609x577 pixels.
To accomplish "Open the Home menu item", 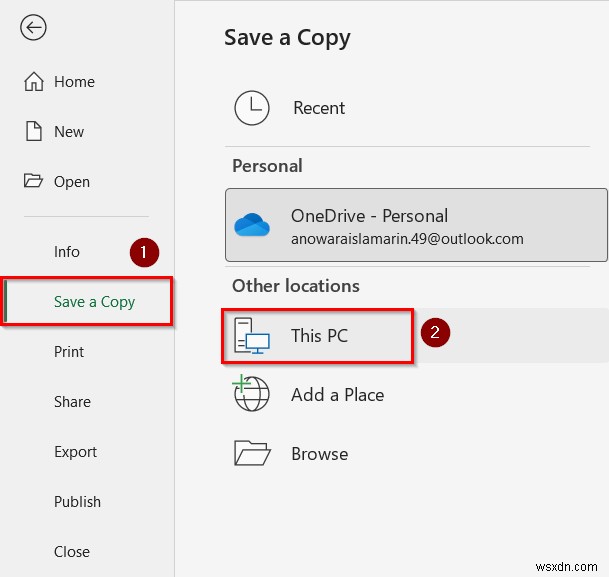I will click(x=74, y=82).
